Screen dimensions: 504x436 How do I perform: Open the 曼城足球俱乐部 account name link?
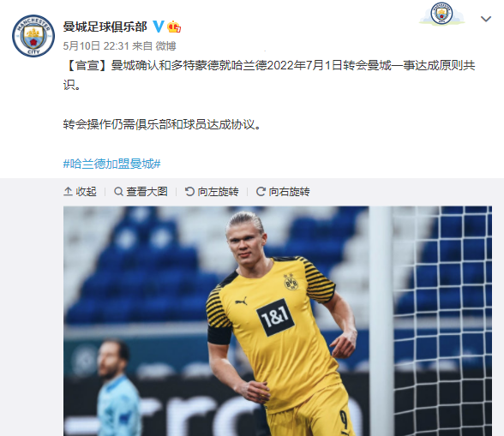105,27
